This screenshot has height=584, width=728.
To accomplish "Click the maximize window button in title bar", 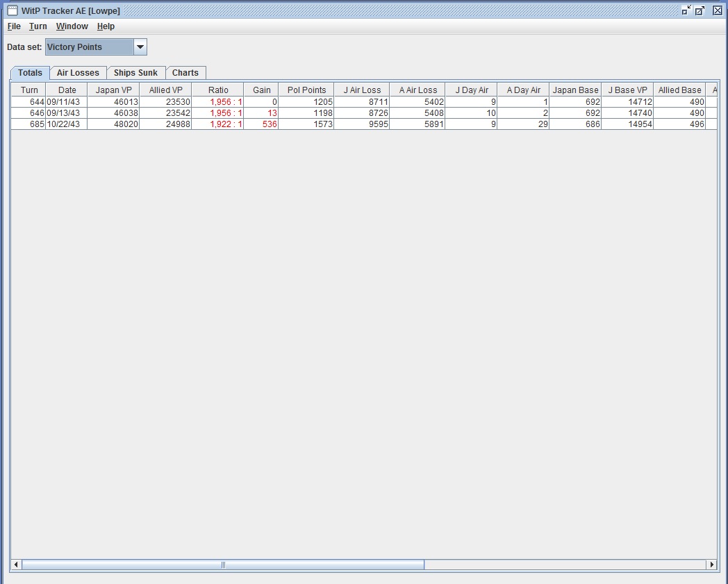I will (700, 10).
